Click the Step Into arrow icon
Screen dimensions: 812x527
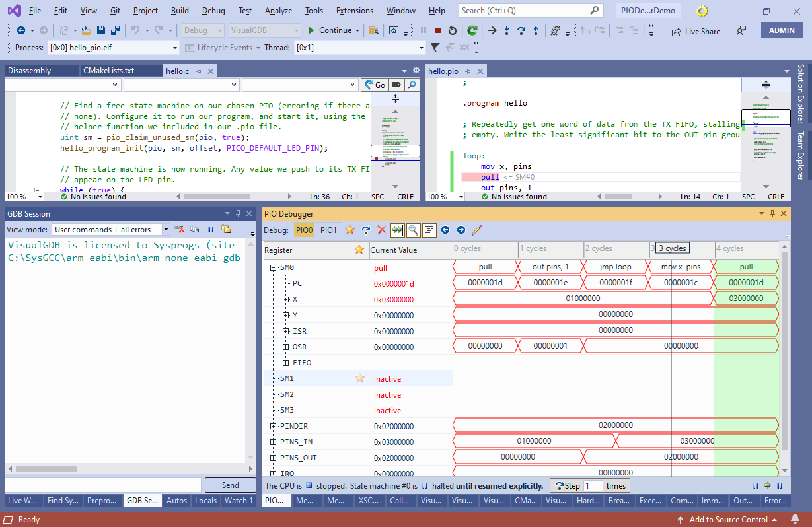point(506,30)
